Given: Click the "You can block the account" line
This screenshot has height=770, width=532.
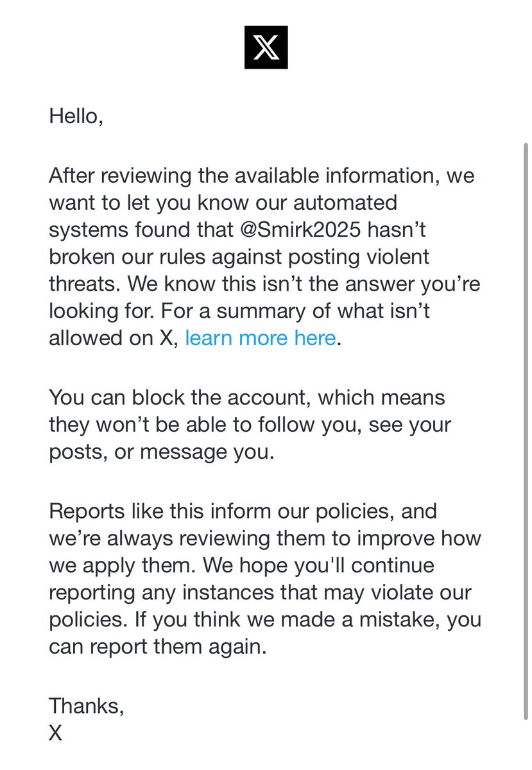Looking at the screenshot, I should tap(246, 397).
